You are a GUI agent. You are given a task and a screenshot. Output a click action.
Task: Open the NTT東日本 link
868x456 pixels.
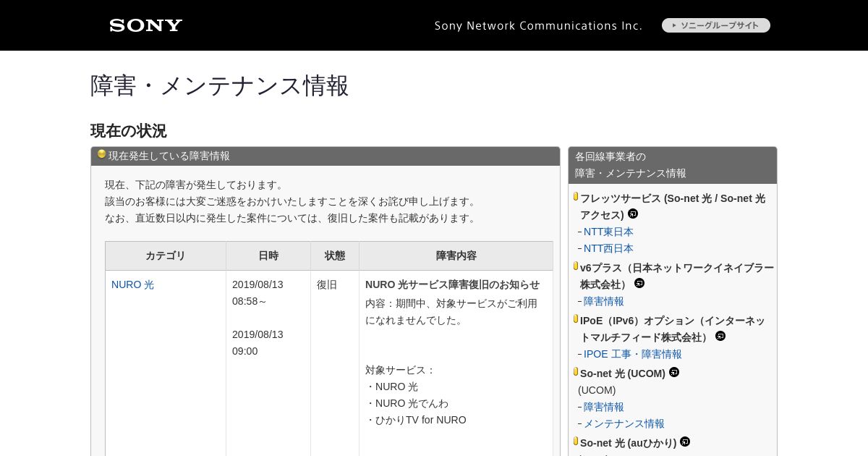(608, 232)
